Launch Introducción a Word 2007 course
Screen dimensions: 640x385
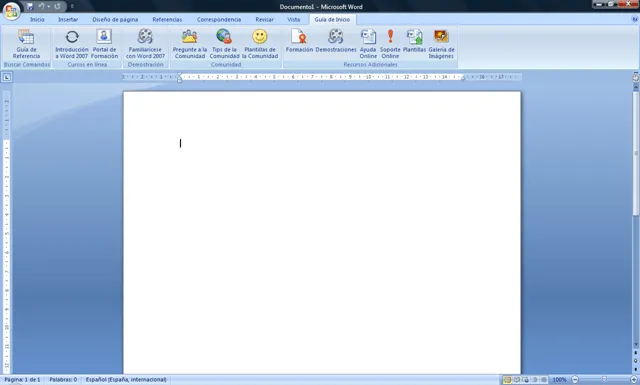click(x=72, y=44)
